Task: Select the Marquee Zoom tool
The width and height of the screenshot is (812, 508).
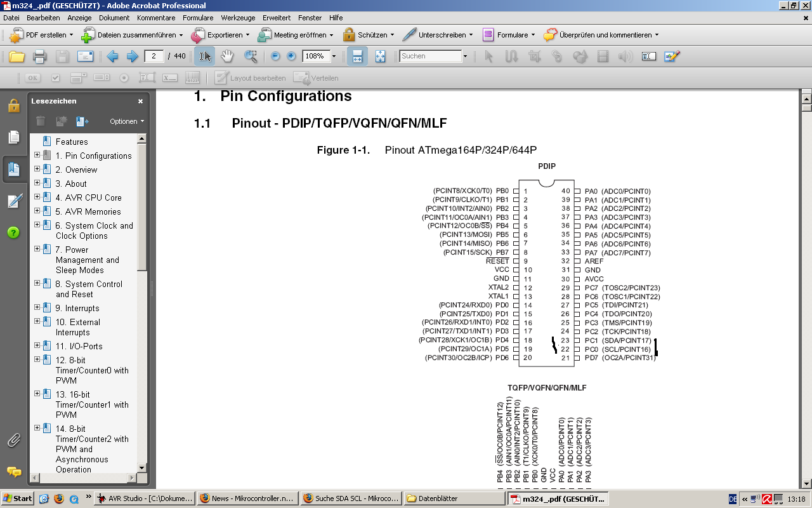Action: pos(251,57)
